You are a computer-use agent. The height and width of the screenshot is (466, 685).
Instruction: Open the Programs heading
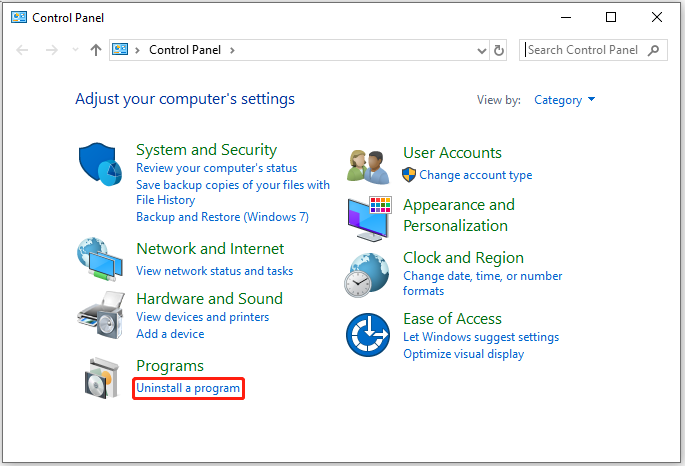pos(170,366)
